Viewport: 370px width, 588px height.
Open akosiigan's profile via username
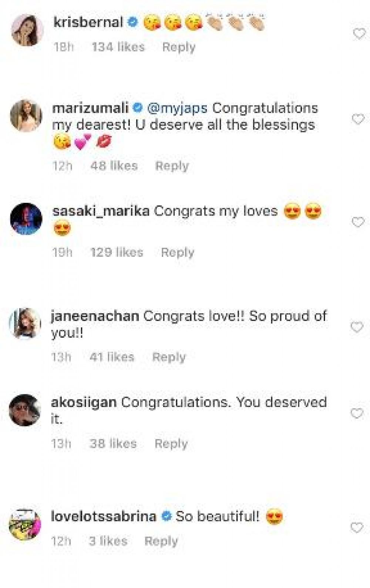pos(84,402)
